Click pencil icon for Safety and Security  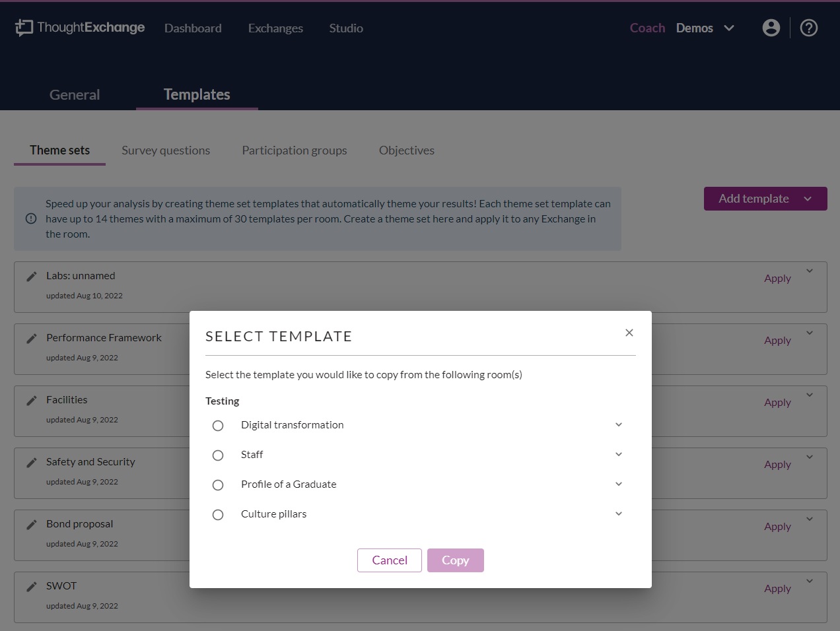[x=31, y=463]
